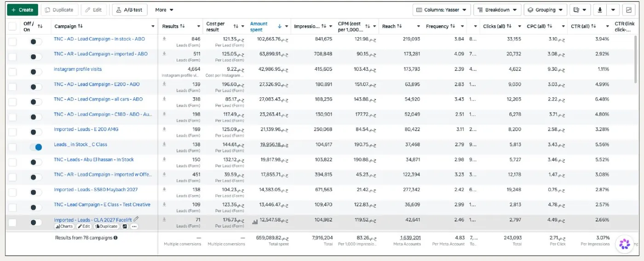Tick the select-all checkbox in header
This screenshot has width=644, height=261.
coord(12,26)
